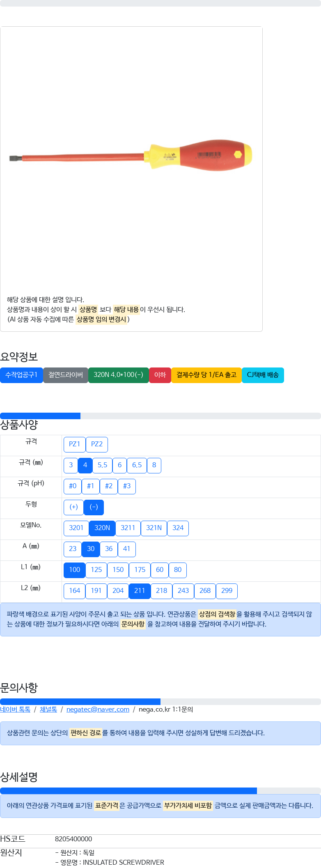Click the progress bar under 문의사항 heading
Viewport: 321px width, 868px height.
[160, 702]
